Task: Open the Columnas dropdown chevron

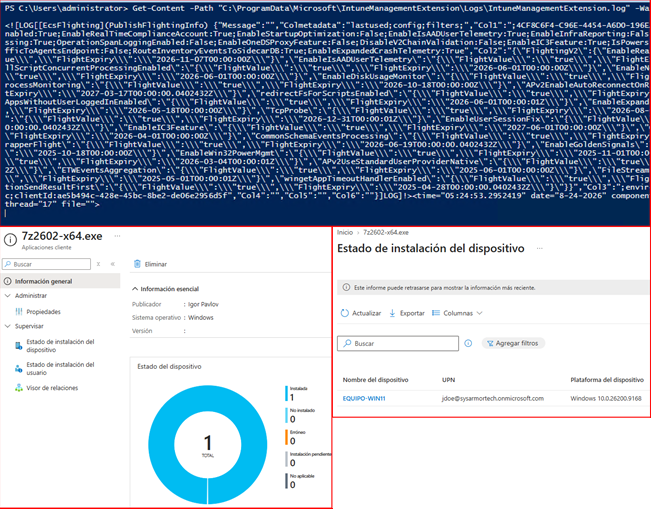Action: click(x=479, y=313)
